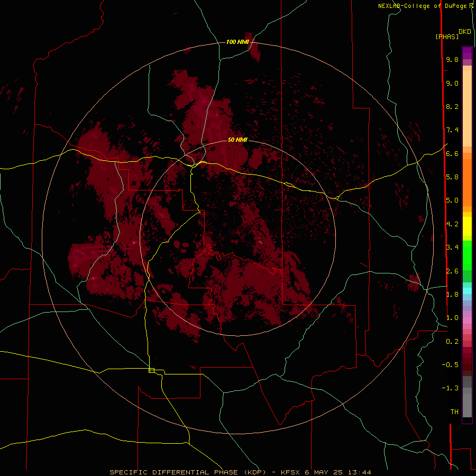Click the 100 NMI range ring label
Viewport: 476px width, 476px height.
pos(237,42)
